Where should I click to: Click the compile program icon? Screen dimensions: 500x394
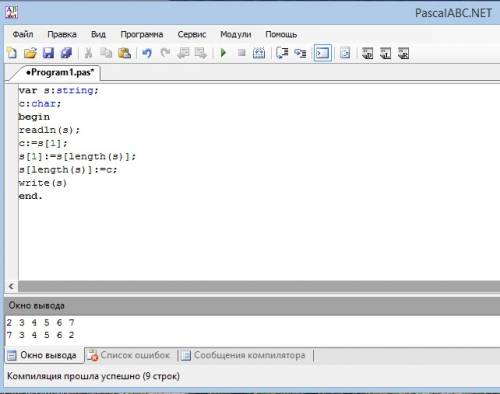pyautogui.click(x=259, y=53)
